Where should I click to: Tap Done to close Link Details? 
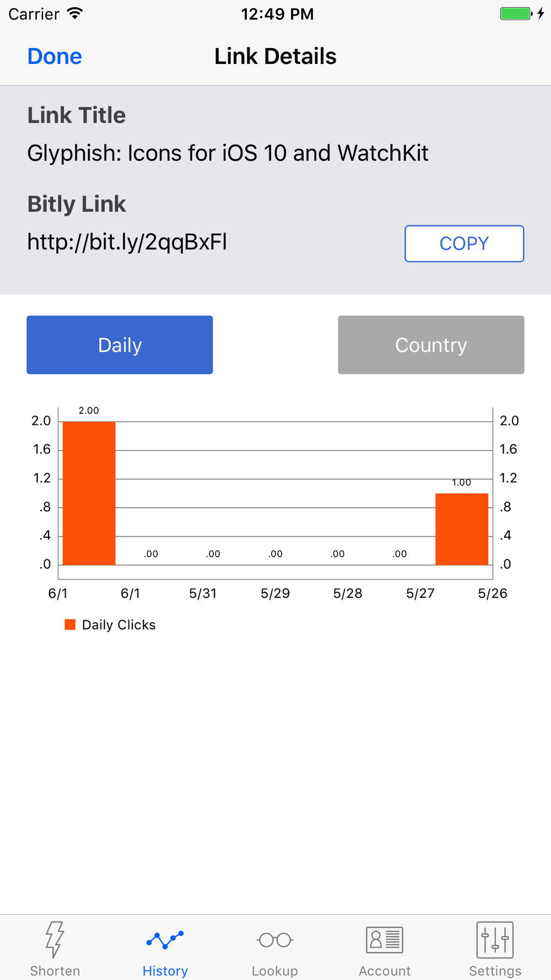point(55,56)
